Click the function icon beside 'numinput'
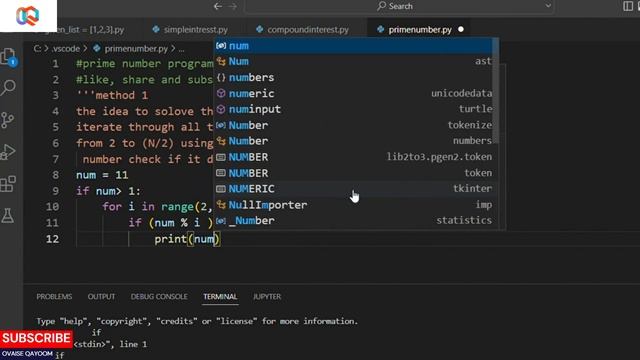 click(221, 109)
